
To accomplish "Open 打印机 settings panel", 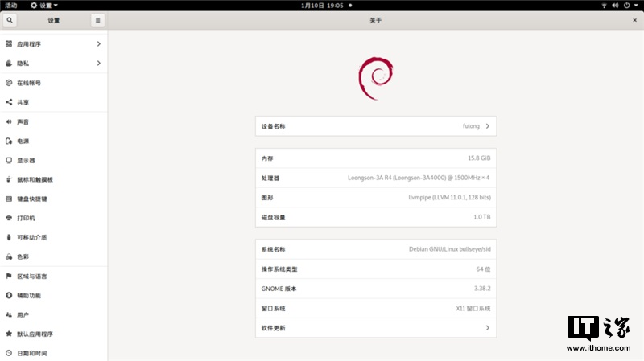I will pos(54,218).
